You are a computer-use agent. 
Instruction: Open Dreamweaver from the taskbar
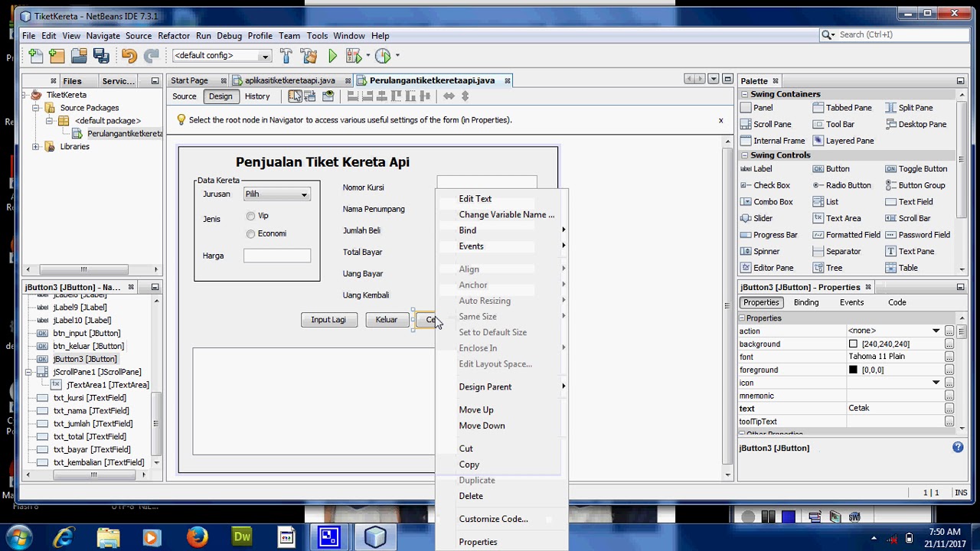tap(242, 537)
